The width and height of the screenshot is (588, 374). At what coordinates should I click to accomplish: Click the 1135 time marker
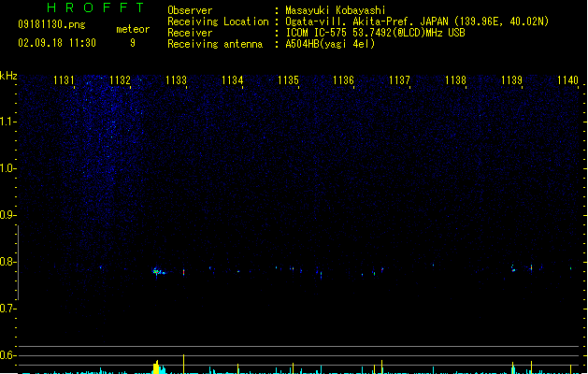coord(288,80)
